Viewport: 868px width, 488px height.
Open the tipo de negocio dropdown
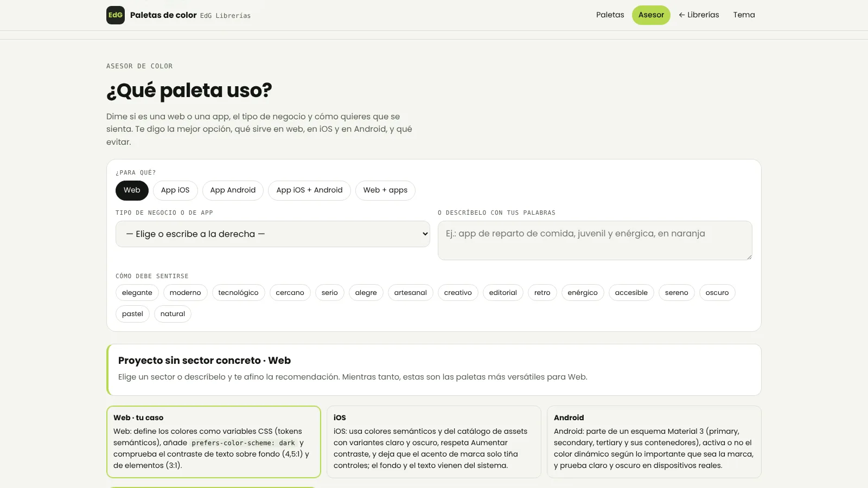(x=273, y=234)
